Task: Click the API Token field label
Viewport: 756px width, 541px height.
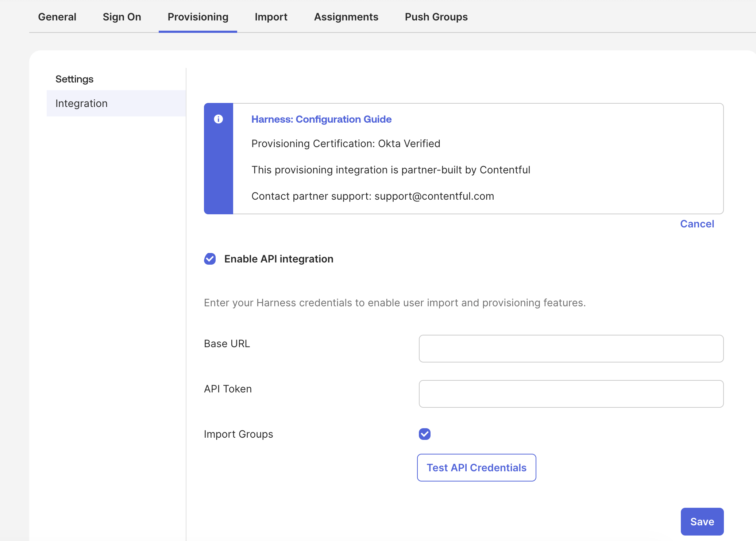Action: click(228, 389)
